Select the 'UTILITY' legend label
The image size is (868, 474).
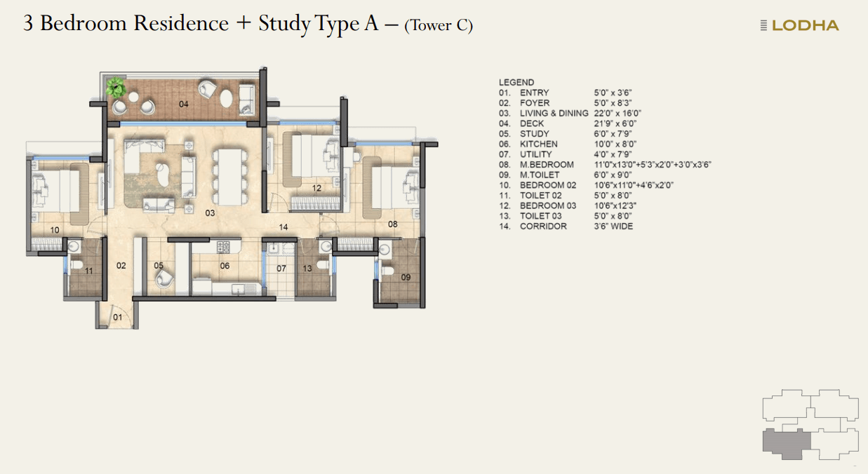pos(536,154)
